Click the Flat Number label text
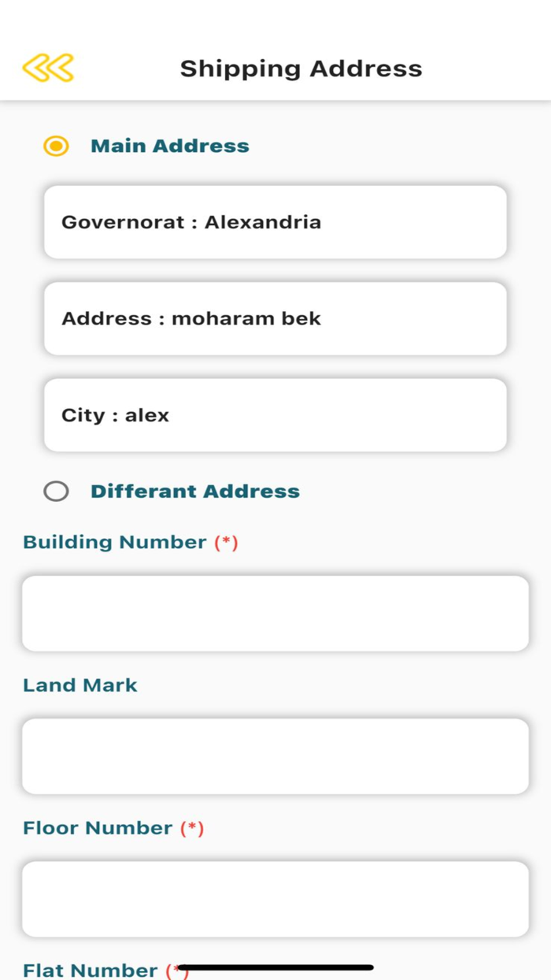 (94, 971)
